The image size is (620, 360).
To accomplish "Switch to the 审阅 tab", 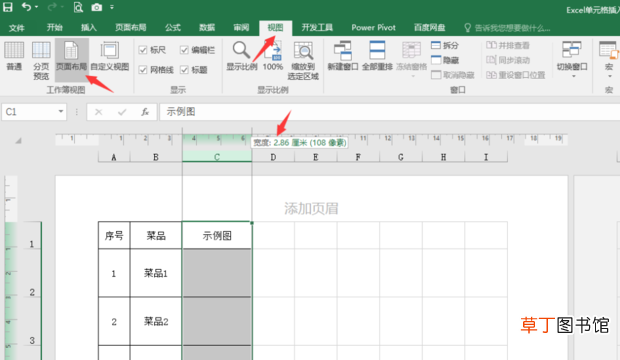I will point(241,28).
